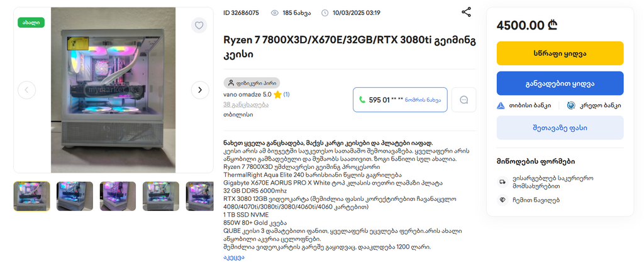This screenshot has height=265, width=644.
Task: Click the person icon in ფიზიკური პირი badge
Action: pos(231,83)
